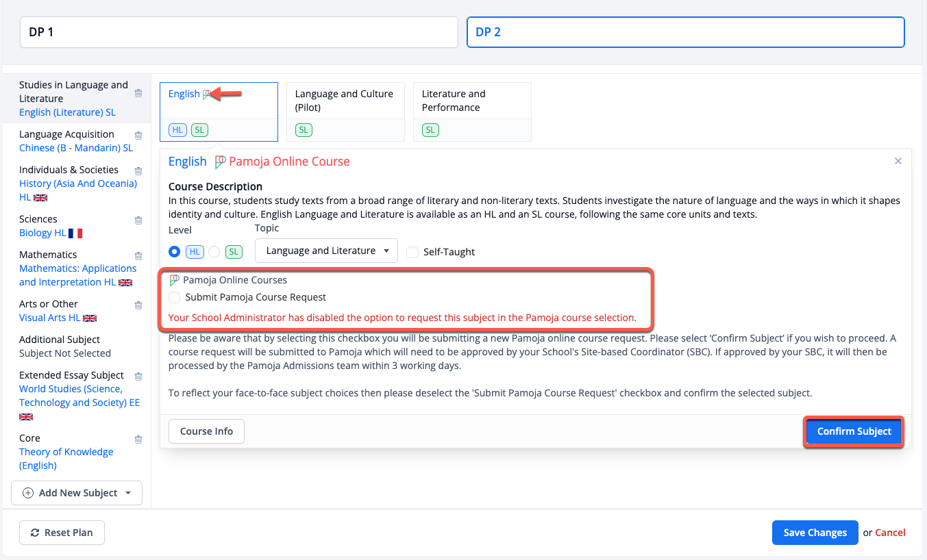927x560 pixels.
Task: Enable the Self-Taught checkbox
Action: 412,252
